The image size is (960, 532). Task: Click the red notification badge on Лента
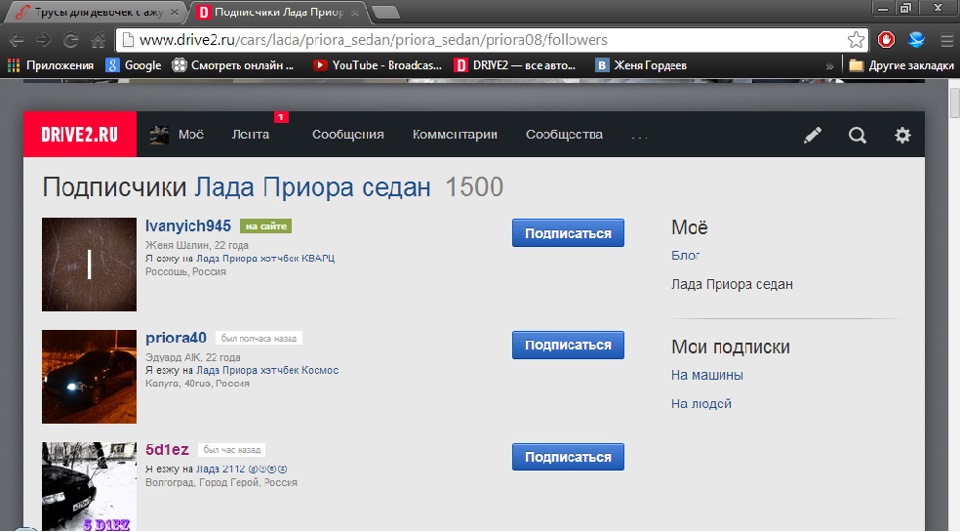pos(281,116)
